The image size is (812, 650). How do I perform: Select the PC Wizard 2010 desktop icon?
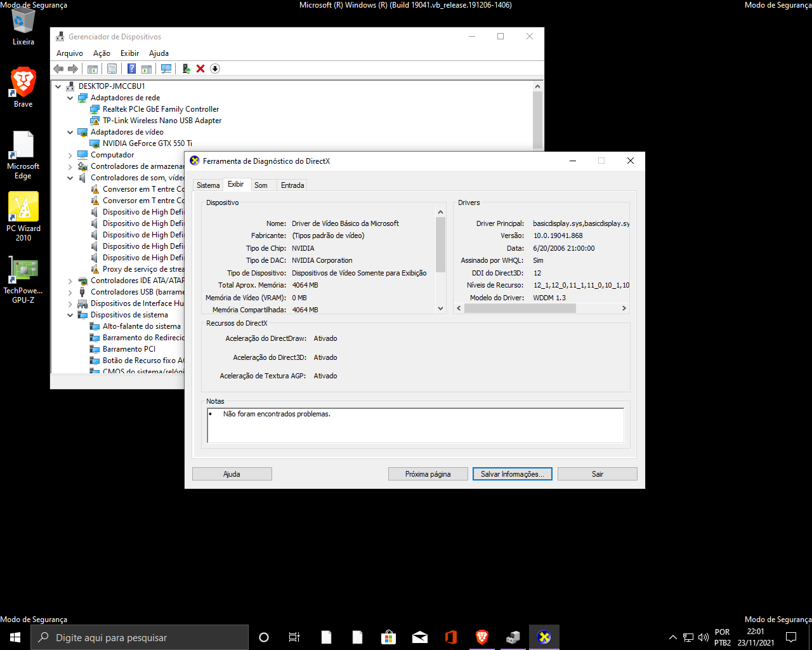click(23, 216)
